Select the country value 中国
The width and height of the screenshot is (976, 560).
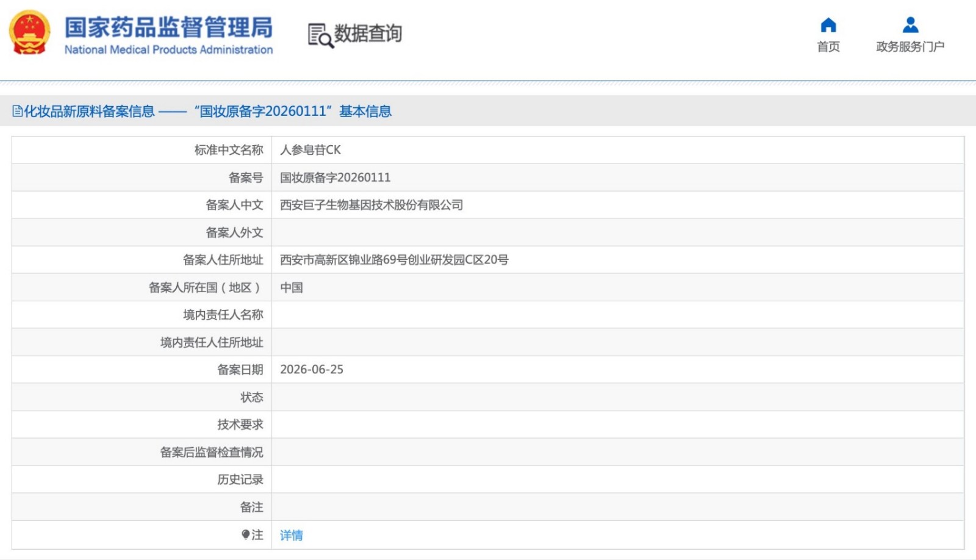tap(291, 287)
